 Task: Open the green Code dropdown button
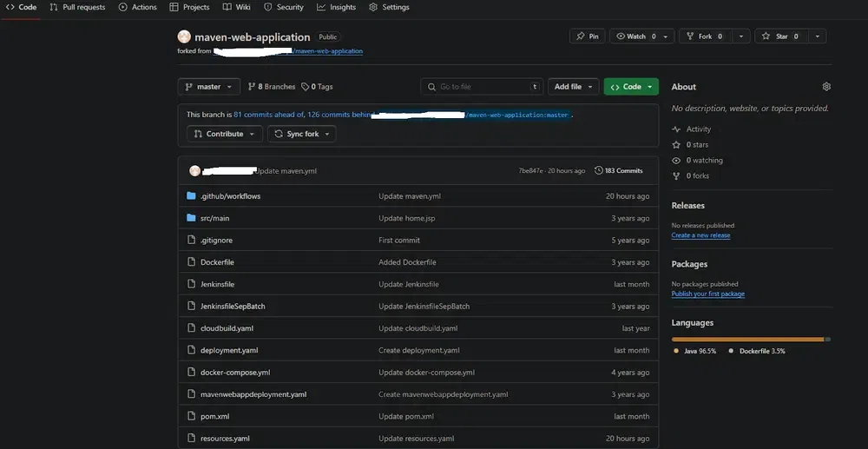pos(631,87)
